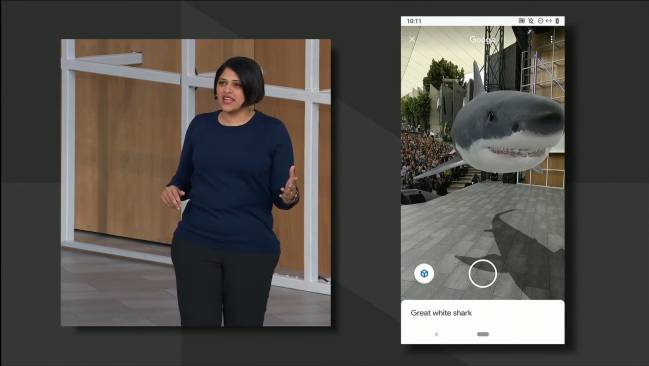Select the 'Great white shark' label
The height and width of the screenshot is (366, 649).
pos(441,313)
